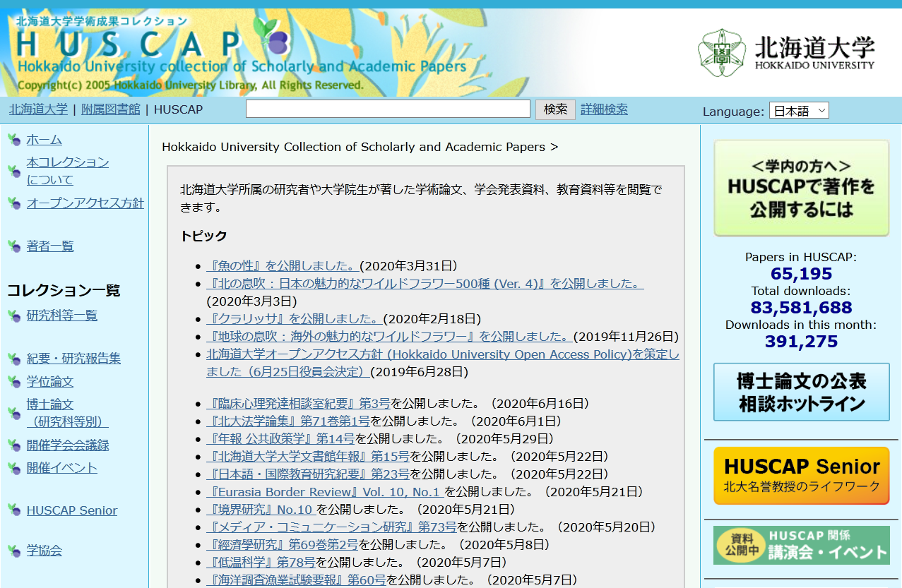
Task: Open 開催イベント sidebar link
Action: pyautogui.click(x=62, y=468)
